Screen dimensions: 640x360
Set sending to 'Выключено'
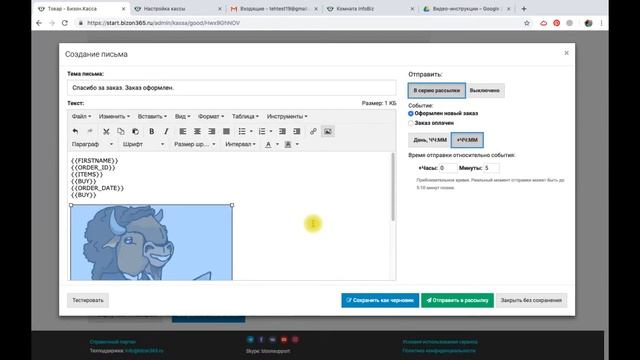pos(485,90)
